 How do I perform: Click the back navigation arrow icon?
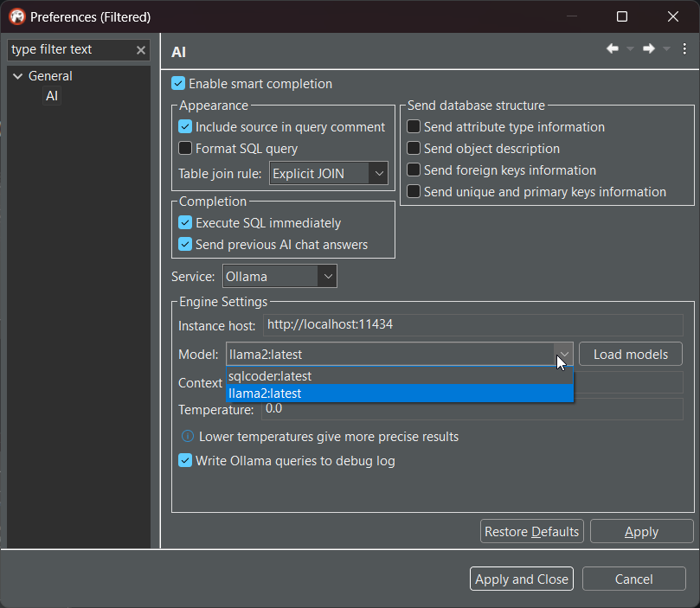tap(613, 49)
